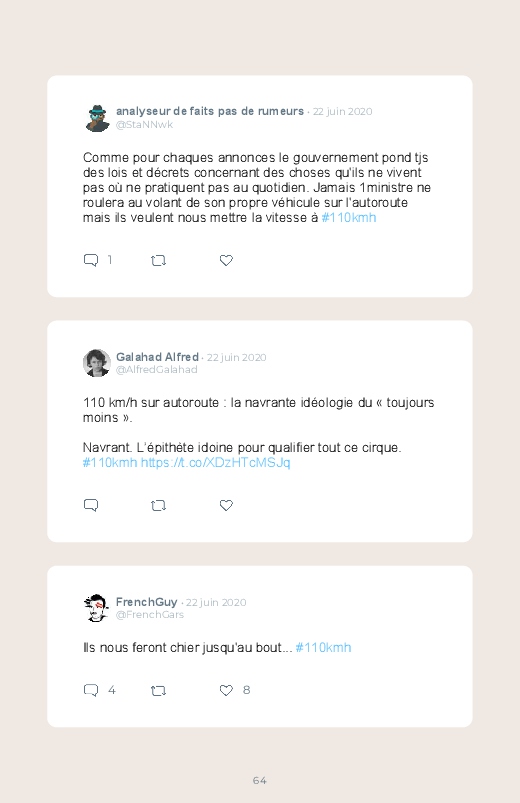520x803 pixels.
Task: Retweet the analyseur de faits tweet
Action: [x=158, y=261]
